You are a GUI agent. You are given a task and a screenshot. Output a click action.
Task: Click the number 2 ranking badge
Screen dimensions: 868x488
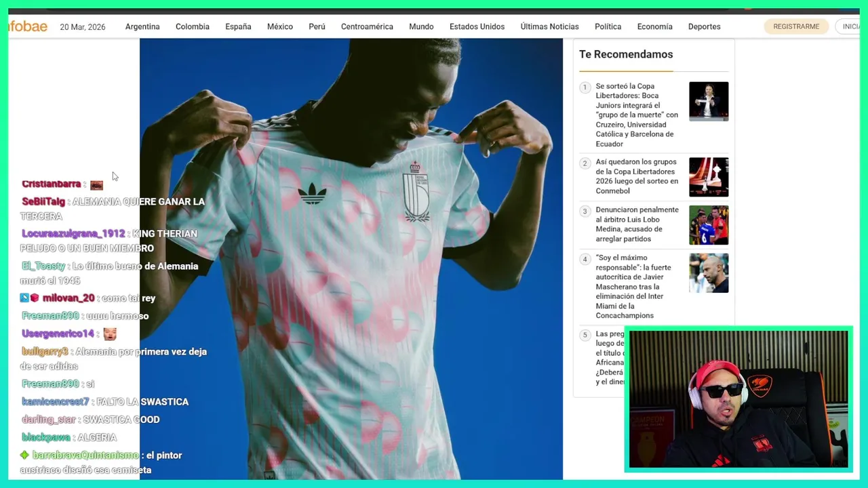585,163
